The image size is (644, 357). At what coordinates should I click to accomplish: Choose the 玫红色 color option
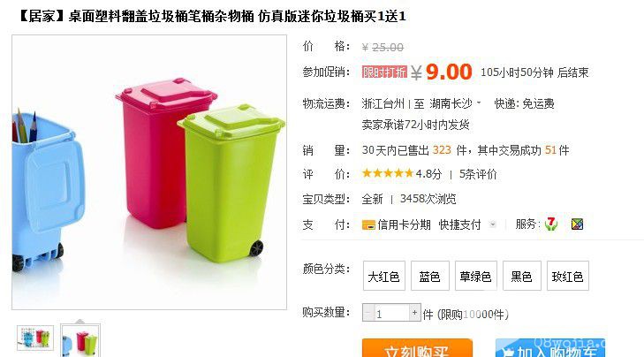point(568,276)
